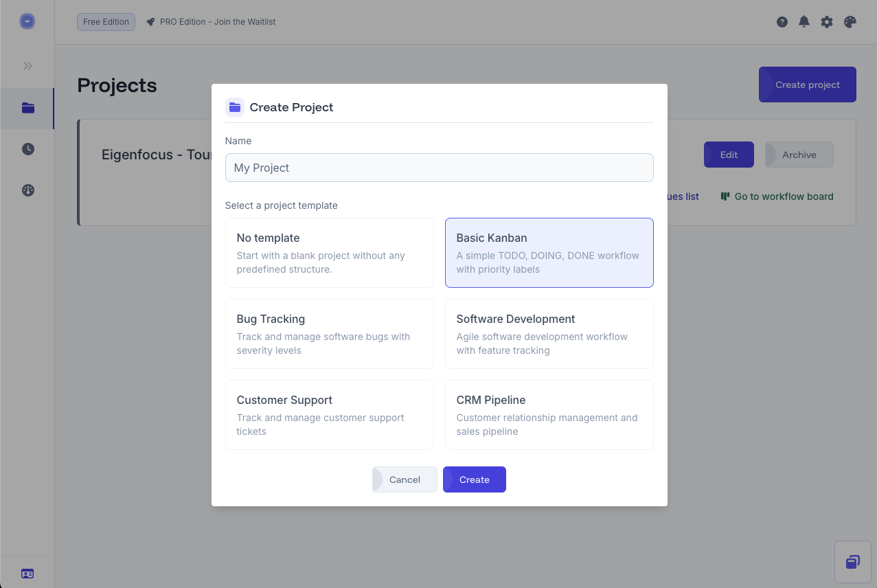Image resolution: width=877 pixels, height=588 pixels.
Task: Click the Name input field
Action: pos(439,167)
